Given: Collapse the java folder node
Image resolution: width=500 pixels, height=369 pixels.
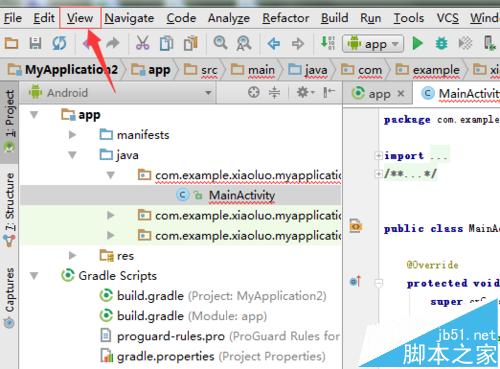Looking at the screenshot, I should pyautogui.click(x=72, y=155).
